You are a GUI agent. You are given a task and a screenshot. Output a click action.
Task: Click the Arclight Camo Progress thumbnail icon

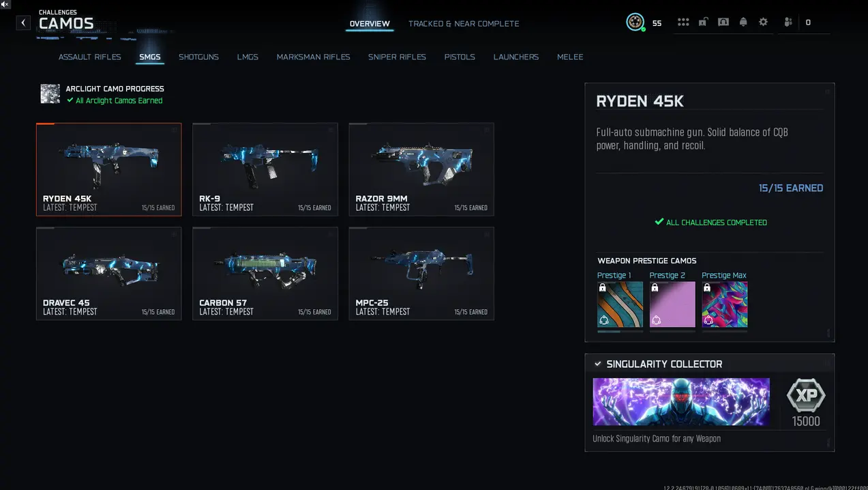50,93
